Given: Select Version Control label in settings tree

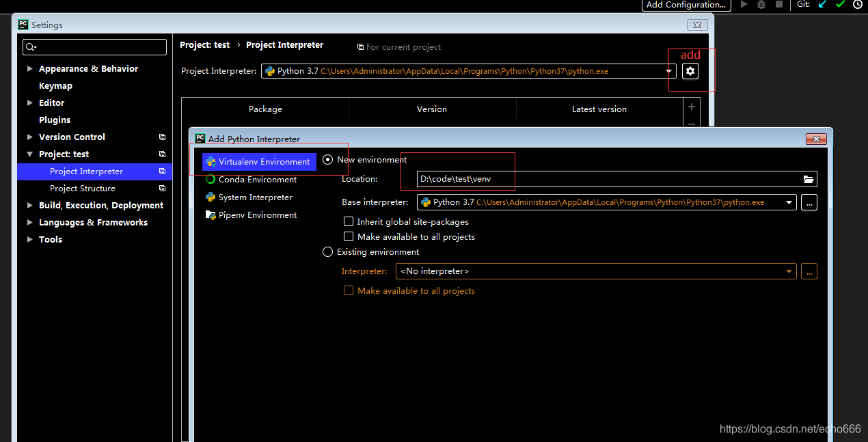Looking at the screenshot, I should 72,137.
